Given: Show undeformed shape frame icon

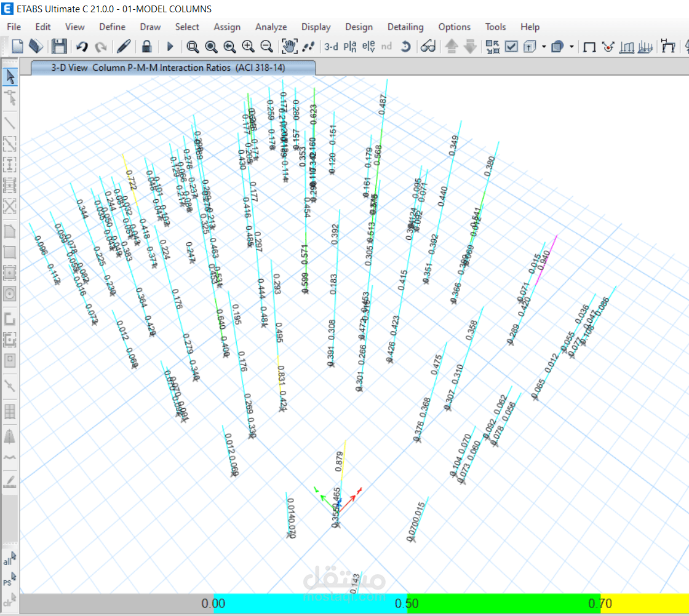Looking at the screenshot, I should tap(589, 47).
